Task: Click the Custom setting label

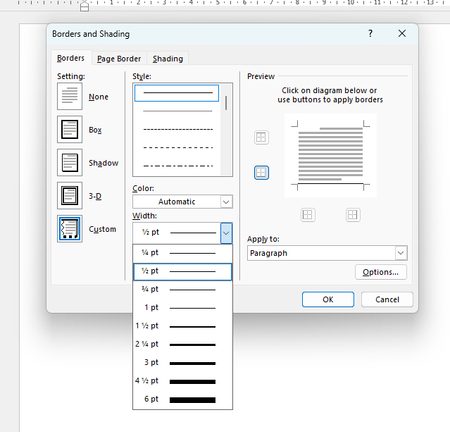Action: [x=102, y=229]
